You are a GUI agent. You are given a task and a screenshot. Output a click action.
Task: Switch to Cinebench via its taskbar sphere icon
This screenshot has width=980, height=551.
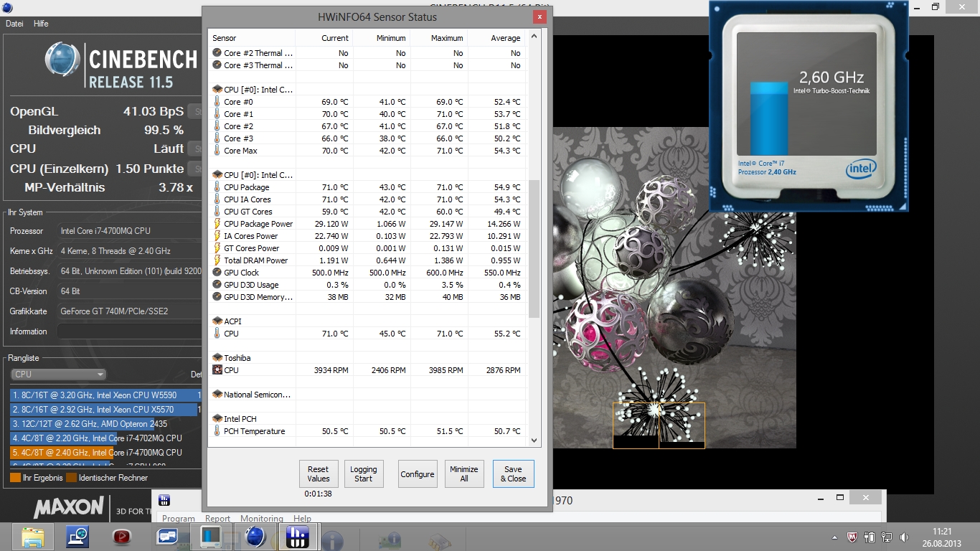(255, 537)
